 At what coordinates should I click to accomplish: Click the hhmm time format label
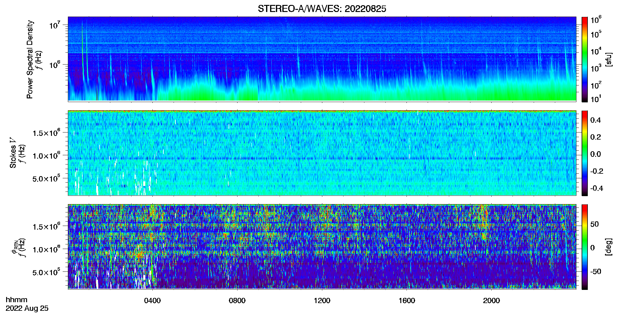(x=17, y=300)
